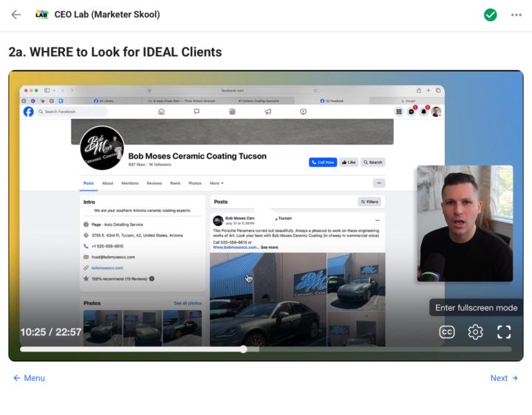Click the Facebook logo in the video

29,112
